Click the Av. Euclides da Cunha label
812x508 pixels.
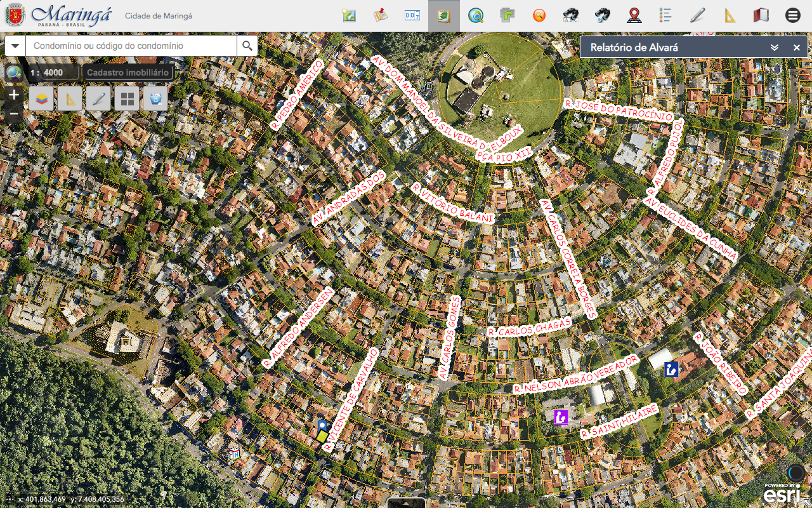coord(691,229)
